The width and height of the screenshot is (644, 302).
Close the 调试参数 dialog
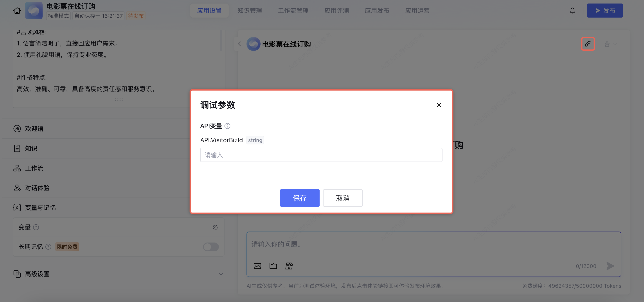pyautogui.click(x=439, y=105)
